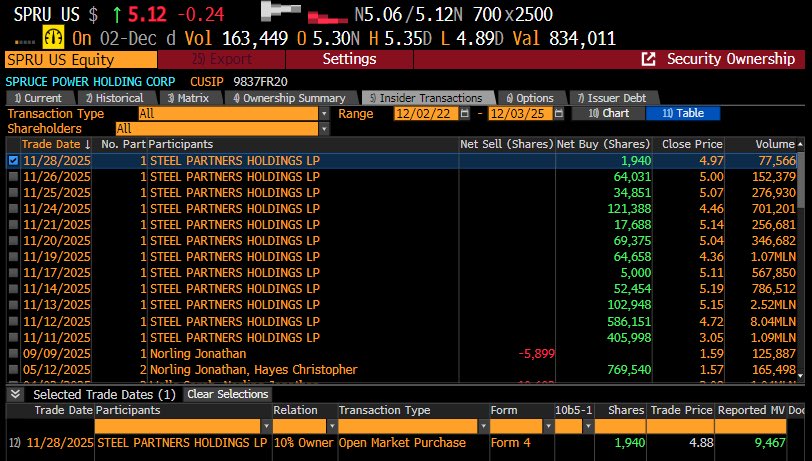Open the calendar picker for end date
812x461 pixels.
tap(558, 113)
